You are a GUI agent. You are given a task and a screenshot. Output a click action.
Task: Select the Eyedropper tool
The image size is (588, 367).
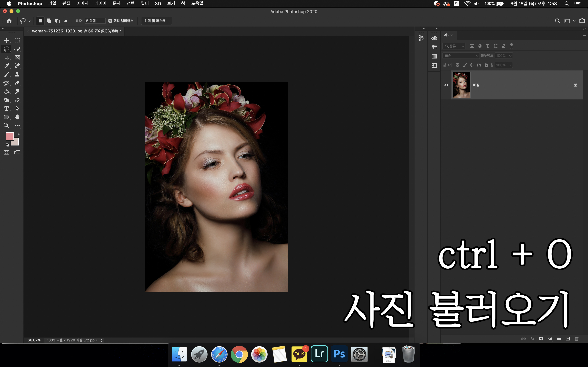pyautogui.click(x=6, y=66)
